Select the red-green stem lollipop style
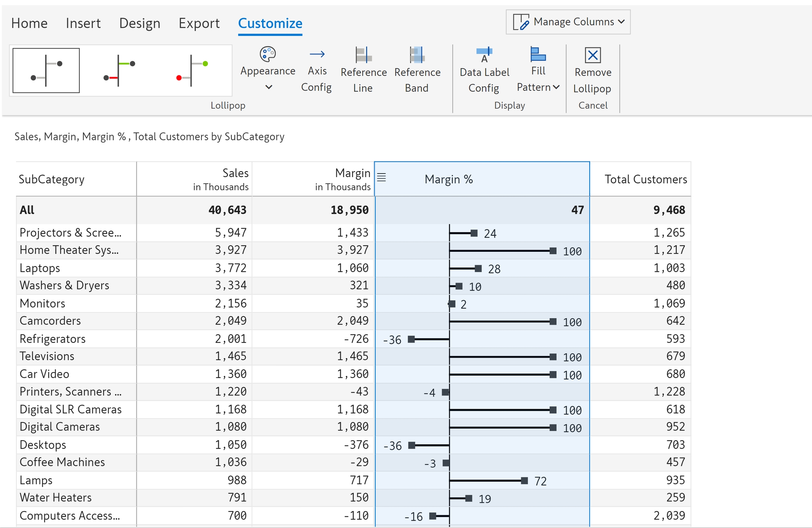 click(x=119, y=71)
